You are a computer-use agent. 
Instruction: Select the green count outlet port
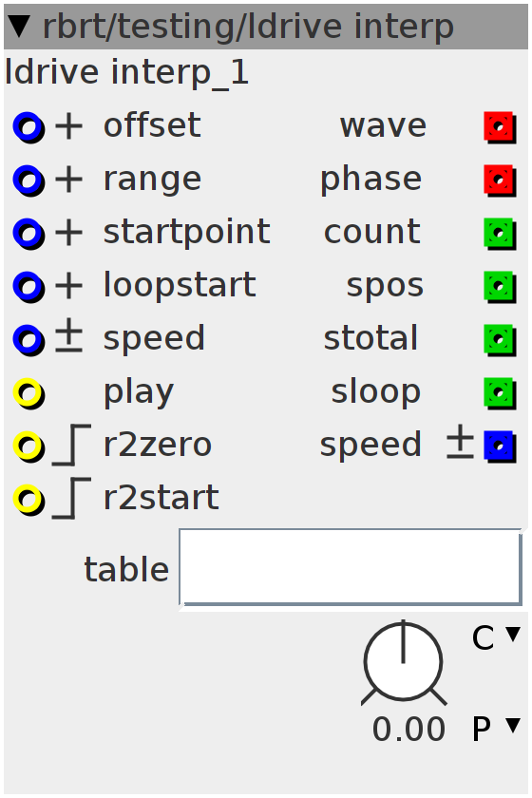pyautogui.click(x=500, y=234)
